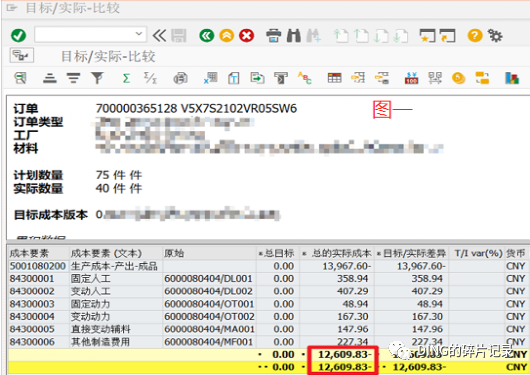Click the Find Next binoculars icon

click(314, 36)
